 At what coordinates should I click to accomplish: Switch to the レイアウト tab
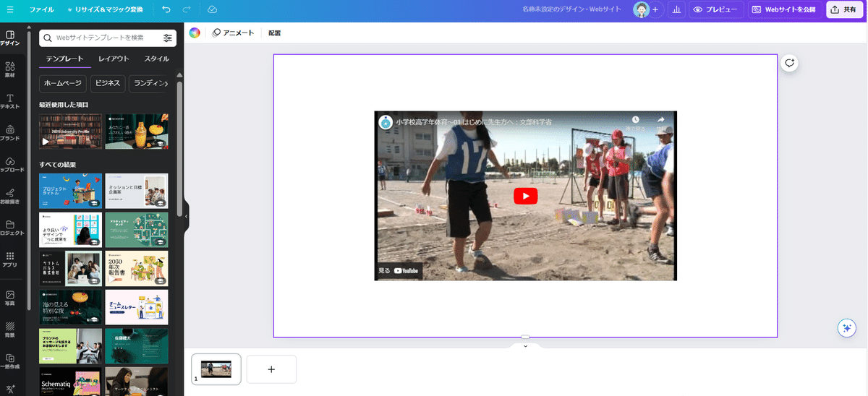[x=114, y=59]
